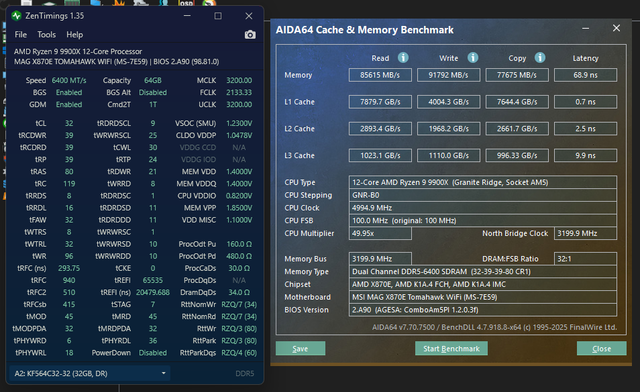640x392 pixels.
Task: Select Memory Copy value 77675 MB/s
Action: (517, 75)
